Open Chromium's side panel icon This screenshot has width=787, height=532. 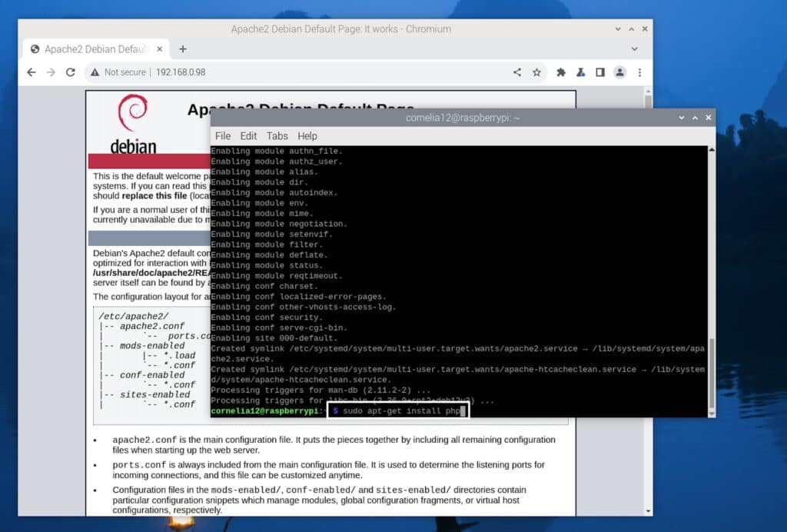point(601,71)
